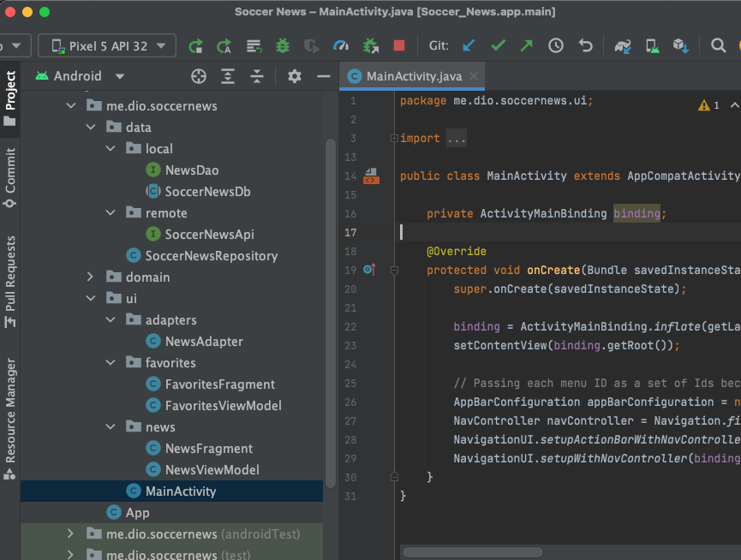Click the Collapse All icon in Project panel

257,76
